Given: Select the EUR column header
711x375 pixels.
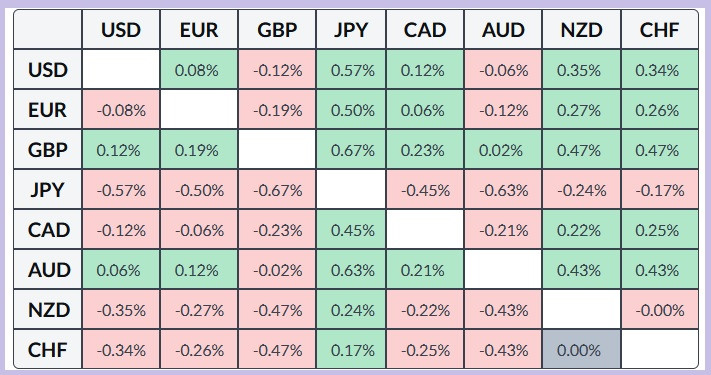Looking at the screenshot, I should tap(199, 29).
